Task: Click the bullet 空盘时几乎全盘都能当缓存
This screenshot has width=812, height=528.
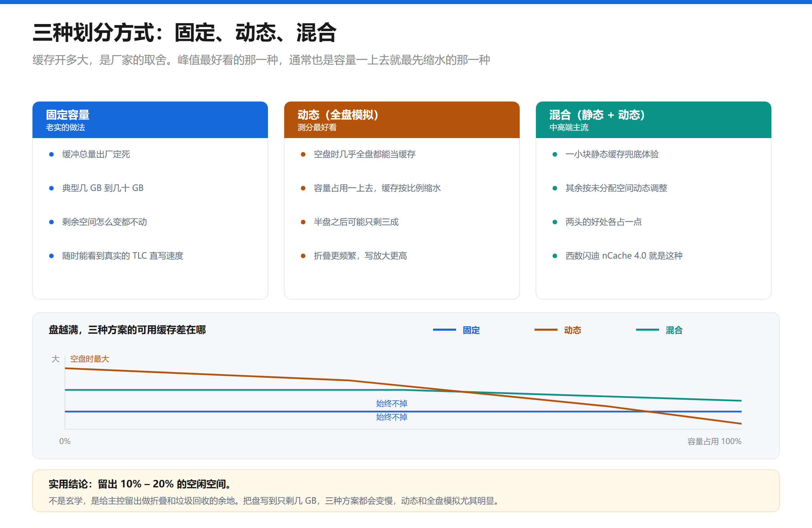Action: [364, 154]
